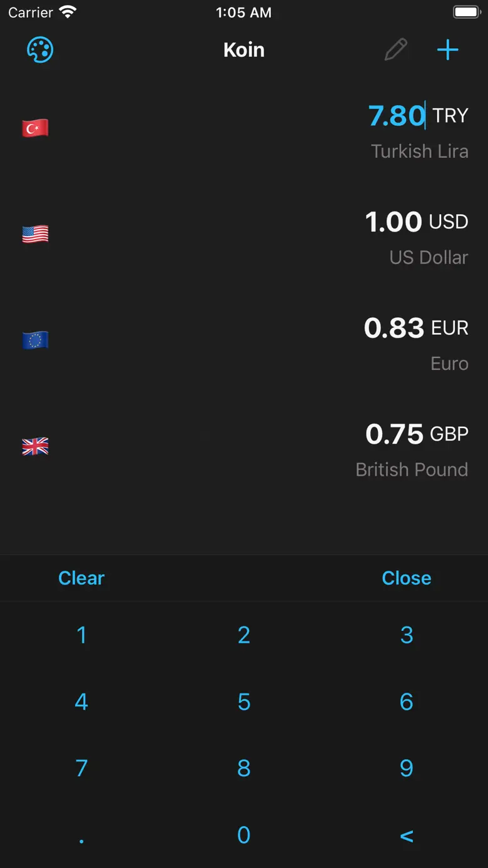
Task: Select the 1.00 USD amount
Action: [394, 222]
